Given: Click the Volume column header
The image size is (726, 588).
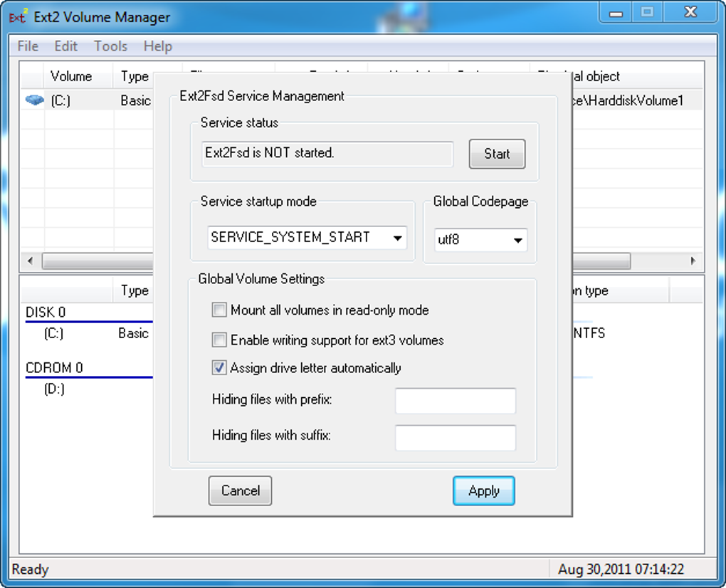Looking at the screenshot, I should point(78,76).
